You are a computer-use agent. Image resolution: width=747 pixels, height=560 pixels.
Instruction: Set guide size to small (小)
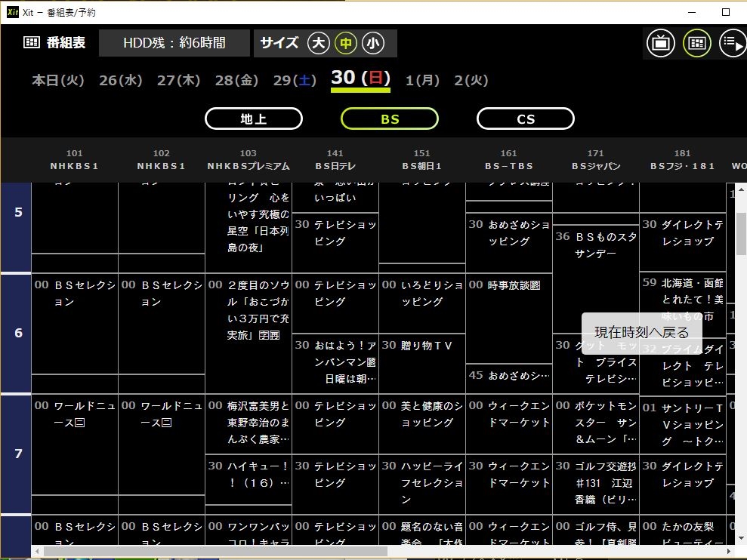click(372, 44)
